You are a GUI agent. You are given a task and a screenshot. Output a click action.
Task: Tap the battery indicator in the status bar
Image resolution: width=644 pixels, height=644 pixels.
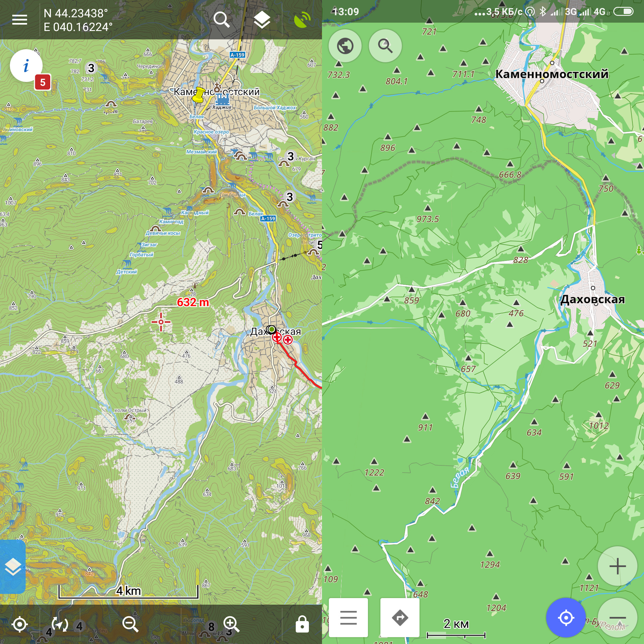623,12
